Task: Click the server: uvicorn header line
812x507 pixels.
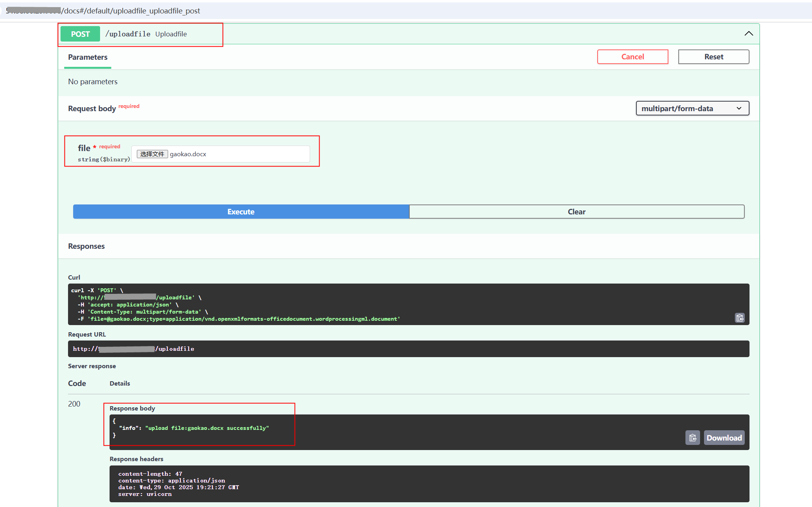Action: pyautogui.click(x=145, y=494)
